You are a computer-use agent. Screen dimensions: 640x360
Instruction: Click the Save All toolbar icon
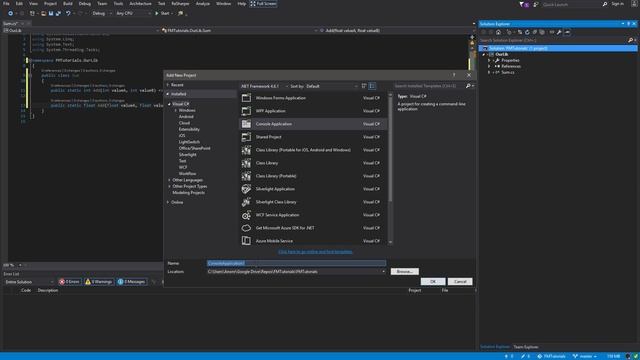pyautogui.click(x=58, y=13)
